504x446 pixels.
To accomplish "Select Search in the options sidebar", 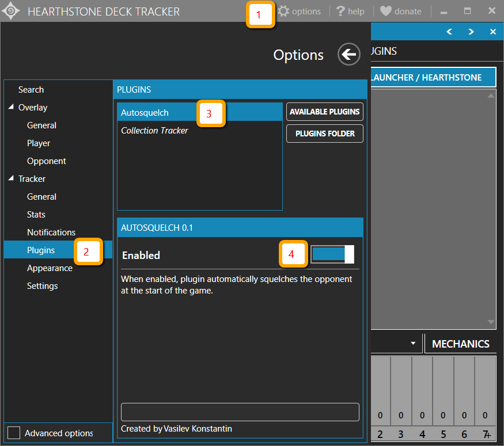I will click(31, 90).
